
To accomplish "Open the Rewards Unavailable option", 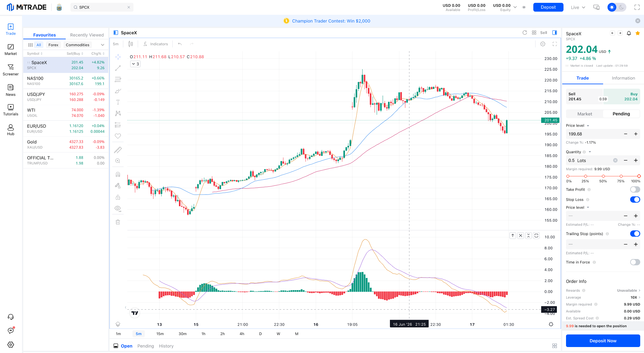I will 629,290.
